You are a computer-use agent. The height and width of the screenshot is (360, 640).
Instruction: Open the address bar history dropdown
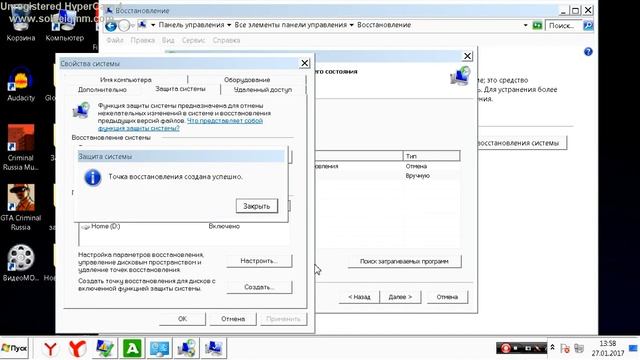[x=525, y=25]
